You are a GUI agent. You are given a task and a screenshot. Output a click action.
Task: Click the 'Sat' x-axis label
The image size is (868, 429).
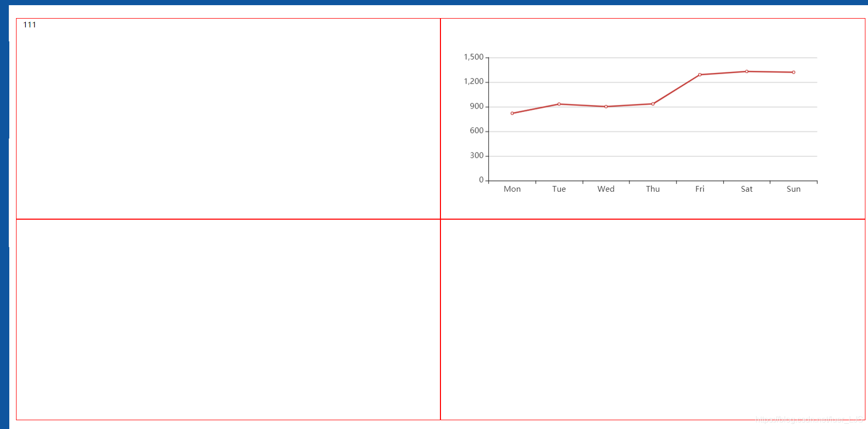click(x=747, y=189)
